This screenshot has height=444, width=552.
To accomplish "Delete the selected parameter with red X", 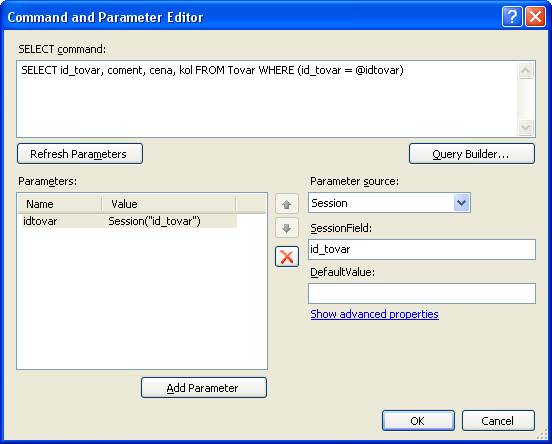I will (x=287, y=256).
